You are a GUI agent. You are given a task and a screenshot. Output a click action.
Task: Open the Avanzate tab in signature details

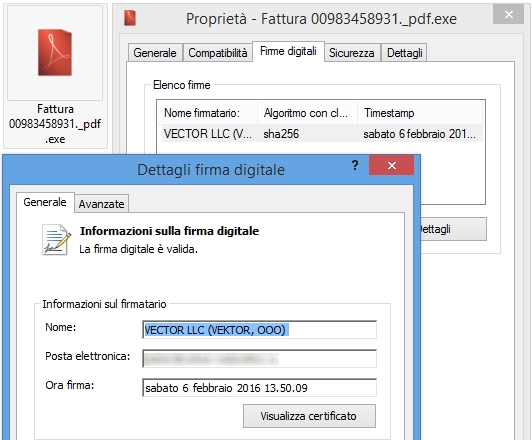pos(101,204)
